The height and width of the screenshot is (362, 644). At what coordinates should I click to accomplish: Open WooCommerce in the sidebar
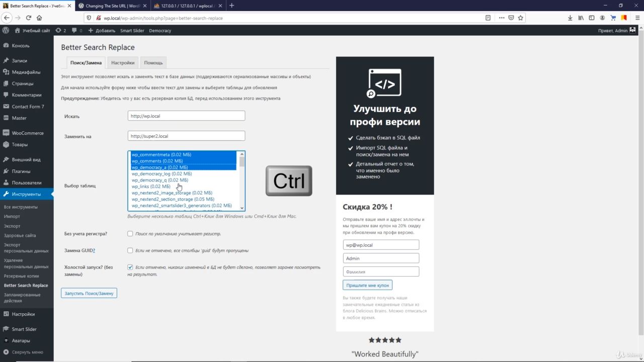click(27, 133)
